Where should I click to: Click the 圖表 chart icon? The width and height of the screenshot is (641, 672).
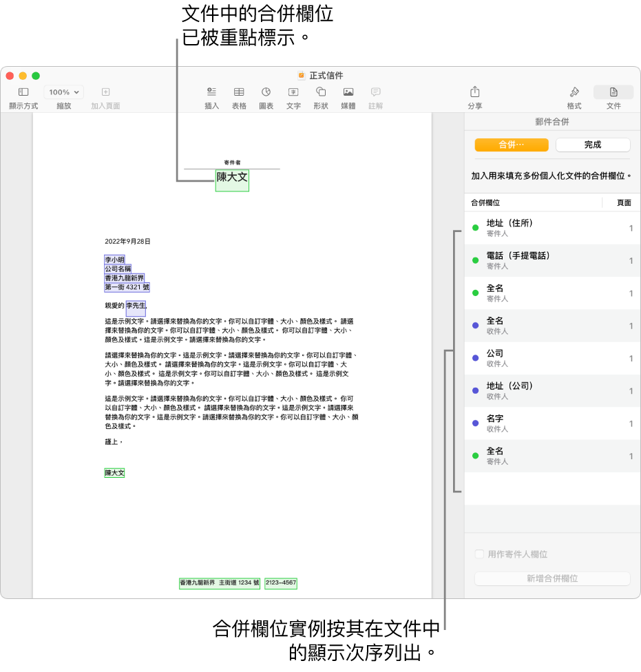266,92
